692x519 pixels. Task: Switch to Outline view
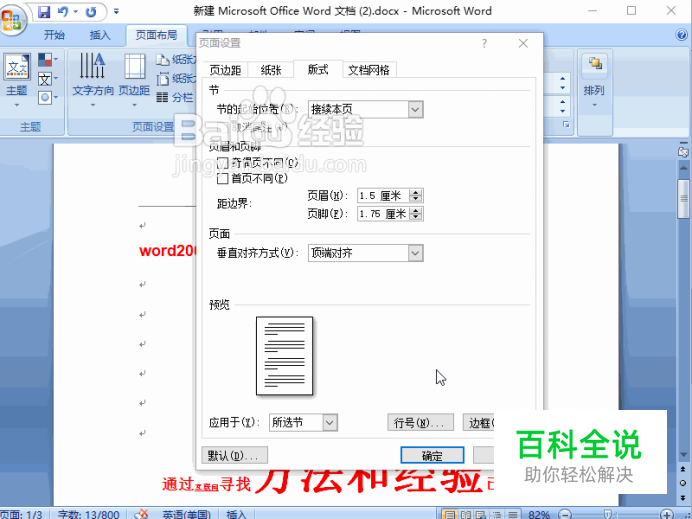(x=496, y=514)
